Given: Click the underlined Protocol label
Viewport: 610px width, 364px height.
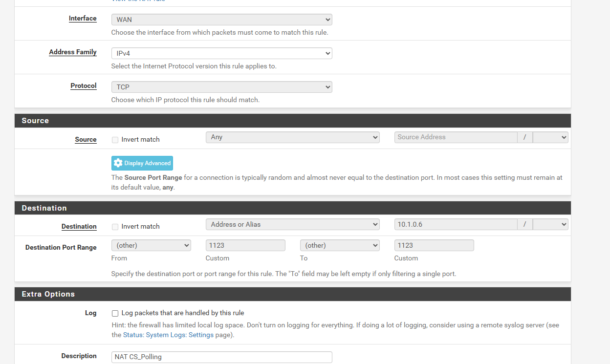Looking at the screenshot, I should (84, 86).
